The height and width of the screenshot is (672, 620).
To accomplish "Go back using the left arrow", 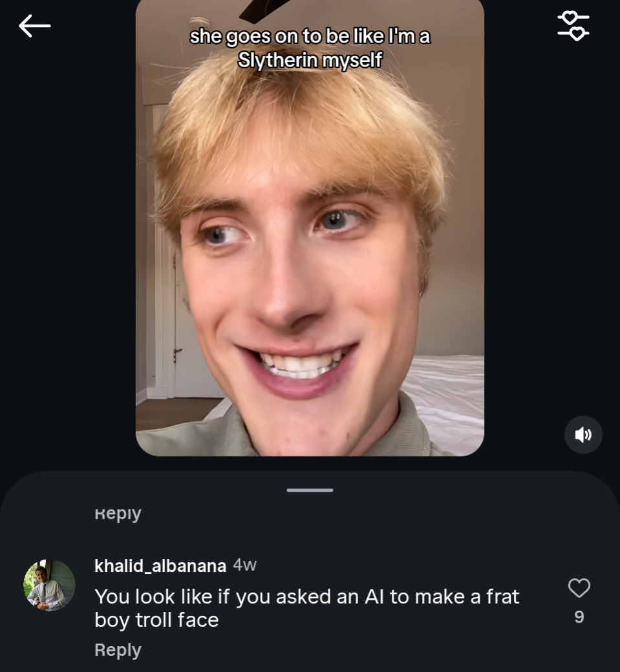I will [35, 26].
